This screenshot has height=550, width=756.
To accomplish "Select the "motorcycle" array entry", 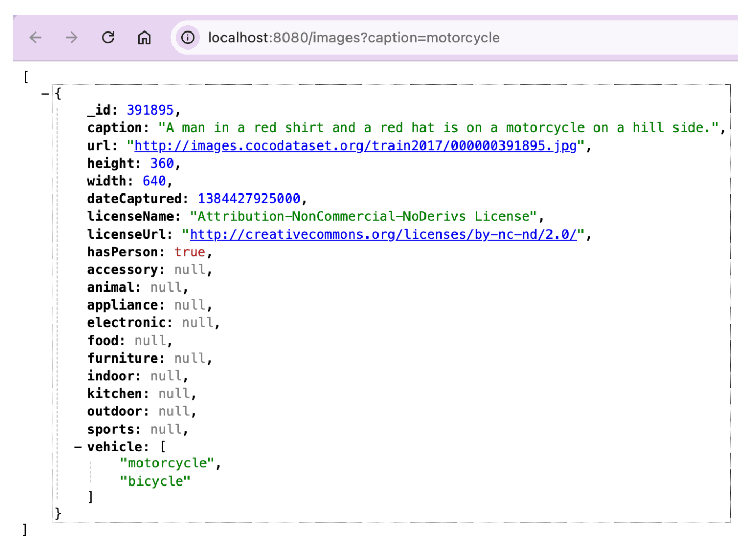I will (x=167, y=463).
